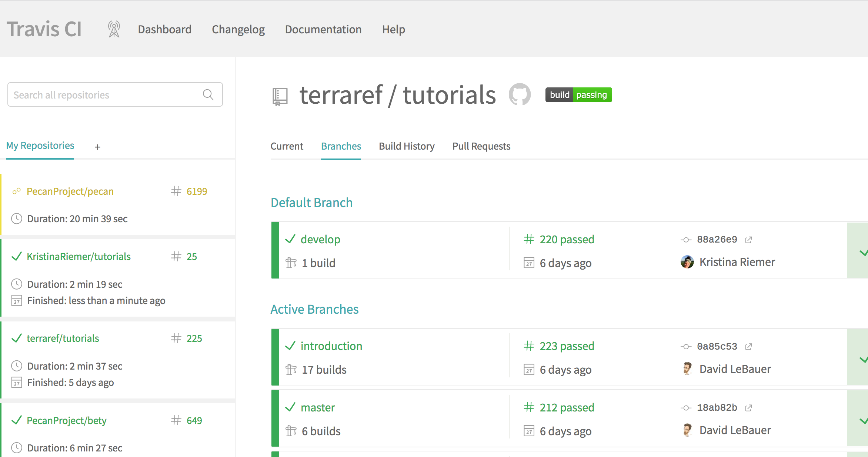The width and height of the screenshot is (868, 457).
Task: Open commit 0a85c53 external link icon
Action: [x=748, y=347]
